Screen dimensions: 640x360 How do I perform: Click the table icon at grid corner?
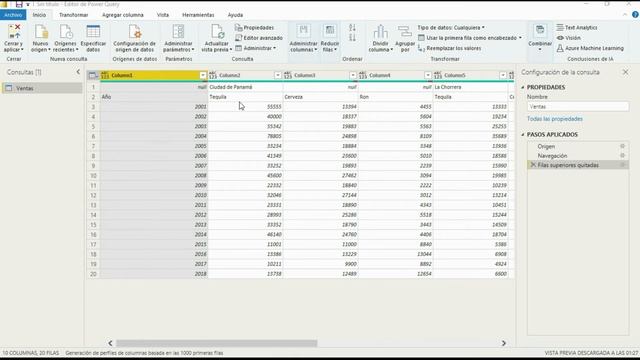coord(93,75)
